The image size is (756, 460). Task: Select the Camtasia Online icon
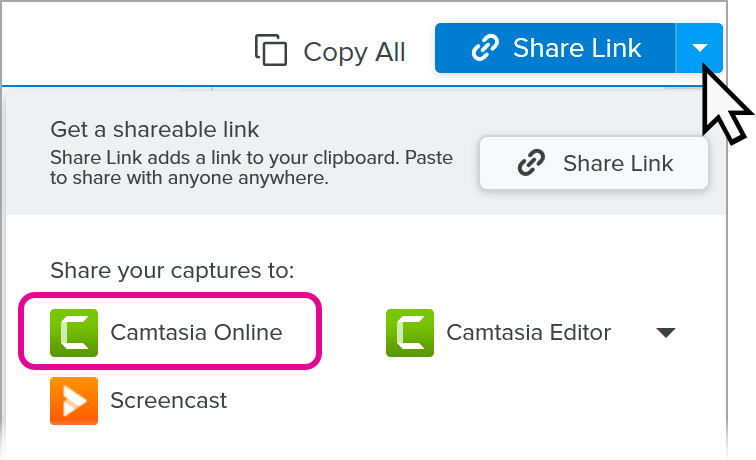tap(74, 333)
